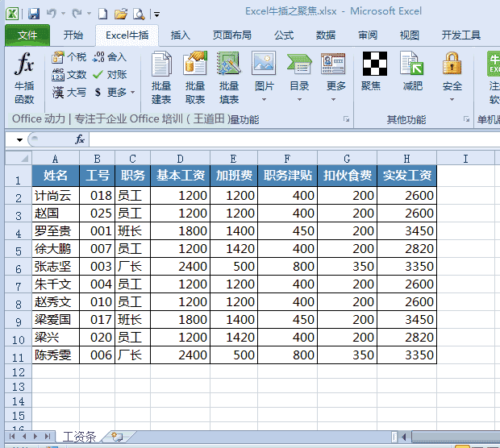500x448 pixels.
Task: Click the 工号 cell 003
Action: point(98,267)
